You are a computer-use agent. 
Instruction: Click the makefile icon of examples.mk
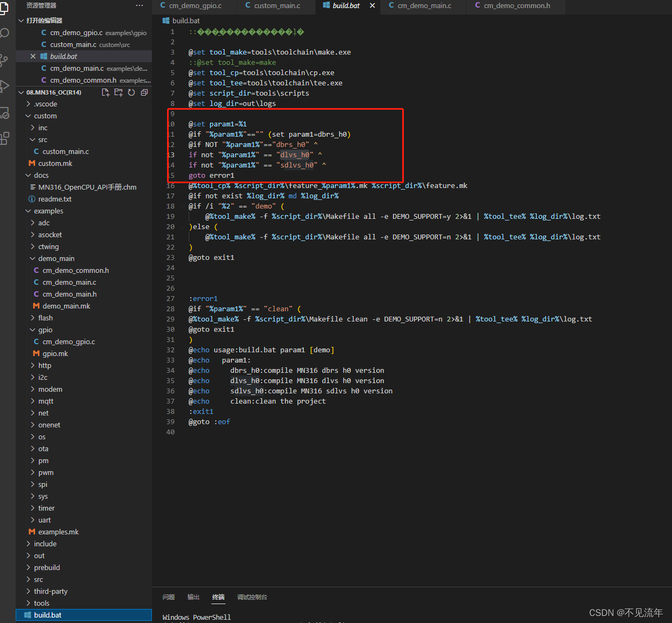32,532
